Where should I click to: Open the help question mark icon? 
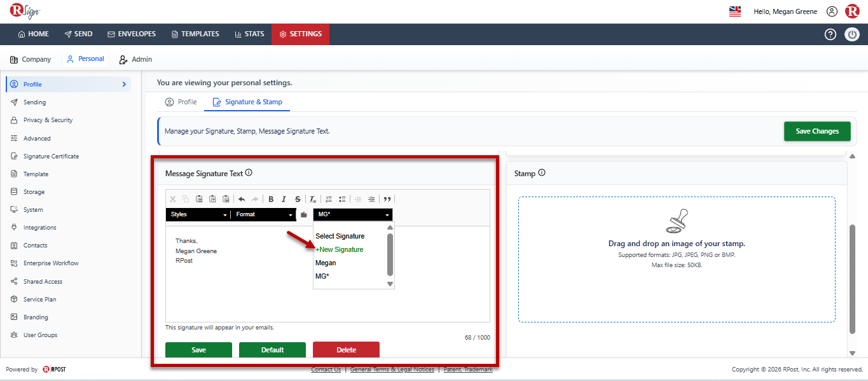[830, 34]
